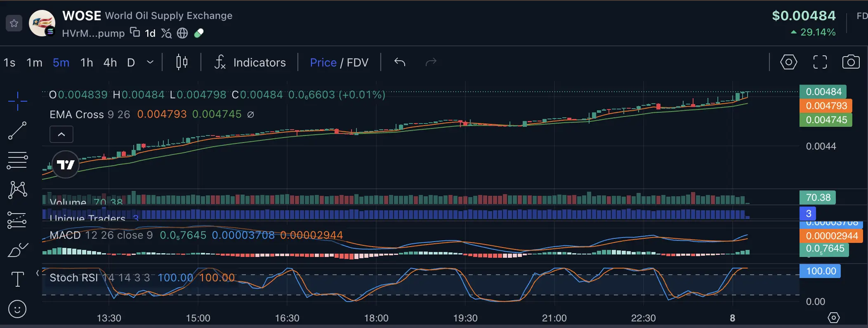Image resolution: width=868 pixels, height=328 pixels.
Task: Choose the chart pattern drawing tool
Action: (18, 190)
